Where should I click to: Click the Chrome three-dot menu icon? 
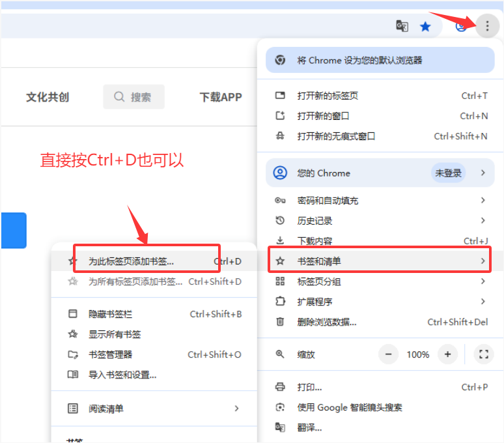[486, 26]
